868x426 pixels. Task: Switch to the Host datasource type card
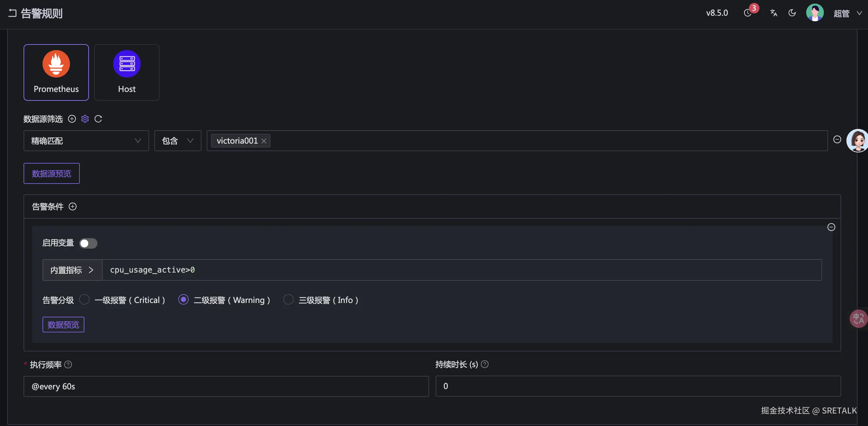[127, 72]
